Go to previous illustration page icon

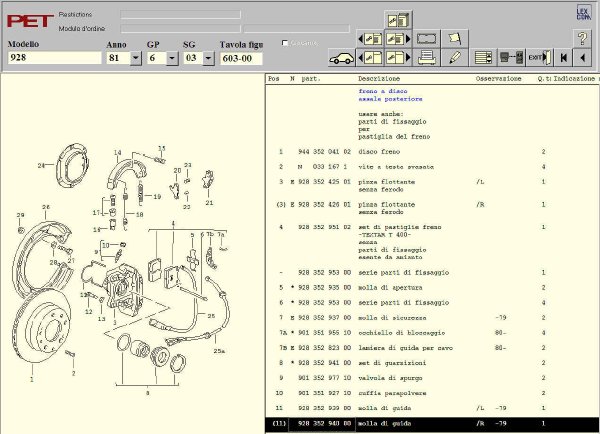pos(370,58)
